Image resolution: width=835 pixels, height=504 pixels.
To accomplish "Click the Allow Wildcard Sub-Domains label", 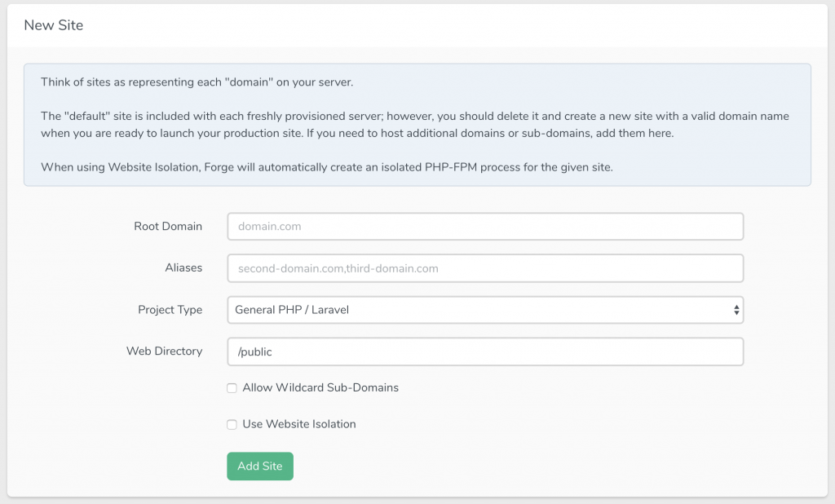I will pyautogui.click(x=320, y=388).
